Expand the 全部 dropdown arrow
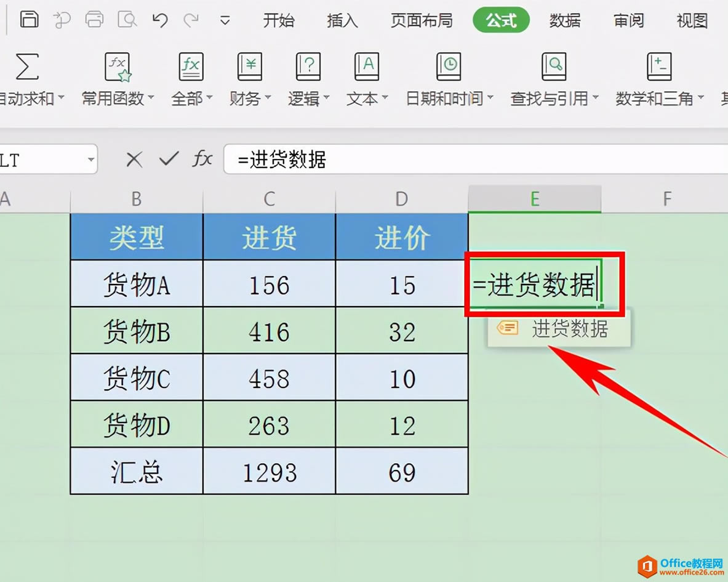The width and height of the screenshot is (728, 582). (209, 98)
